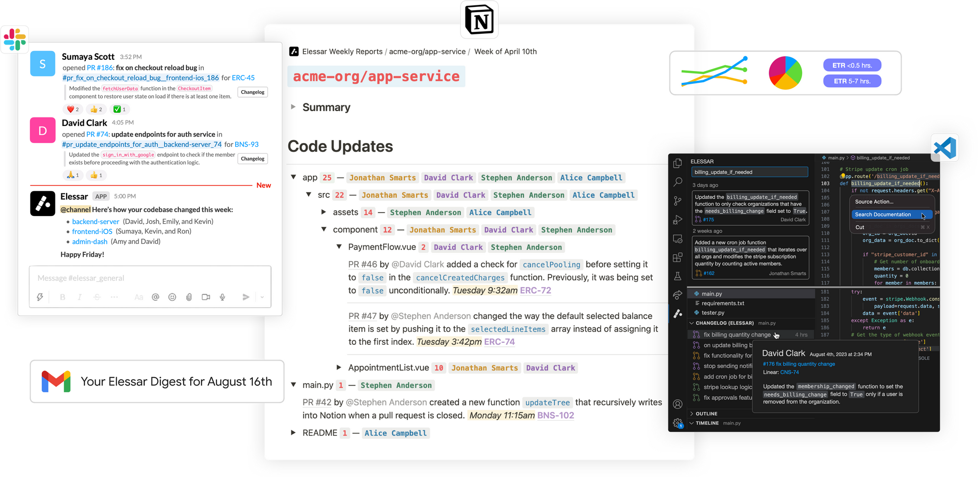Click the 'ETR 5-7 hrs.' pill
This screenshot has height=479, width=980.
click(x=852, y=81)
